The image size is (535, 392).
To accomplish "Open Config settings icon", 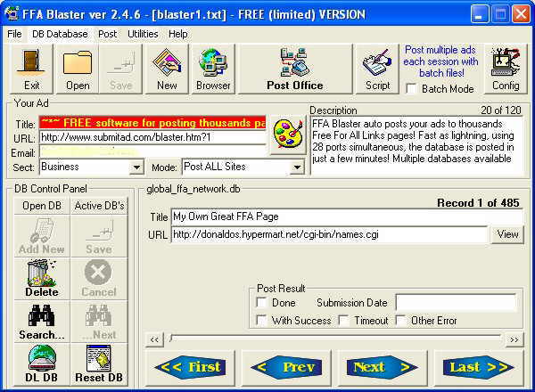I will (x=506, y=69).
